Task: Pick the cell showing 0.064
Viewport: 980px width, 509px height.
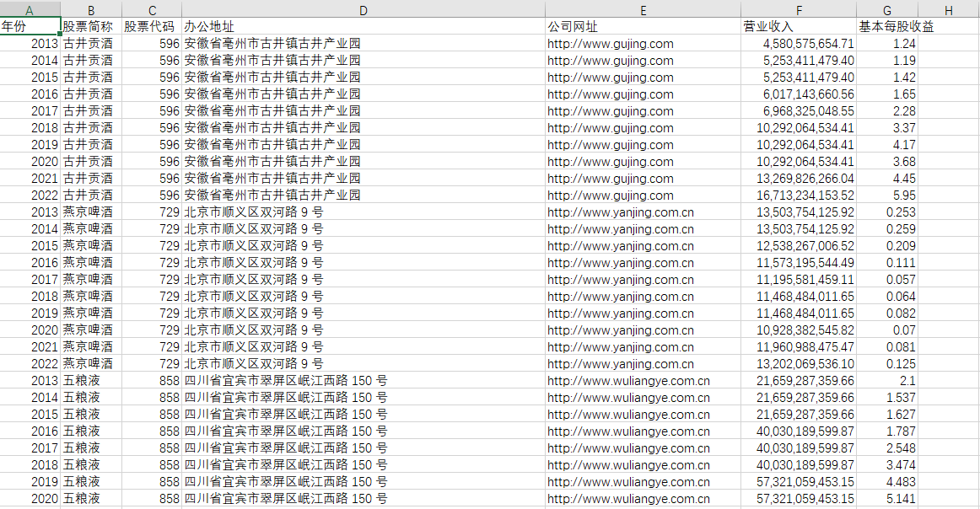Action: (887, 297)
